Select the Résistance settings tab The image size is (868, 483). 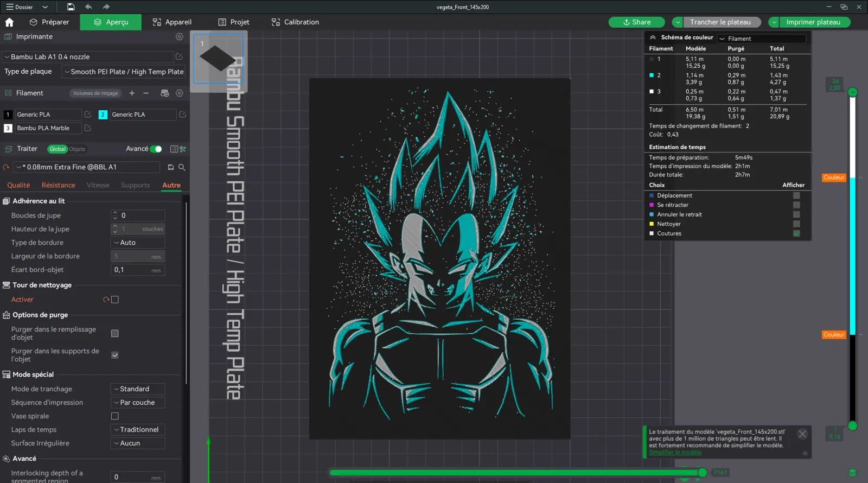[59, 185]
